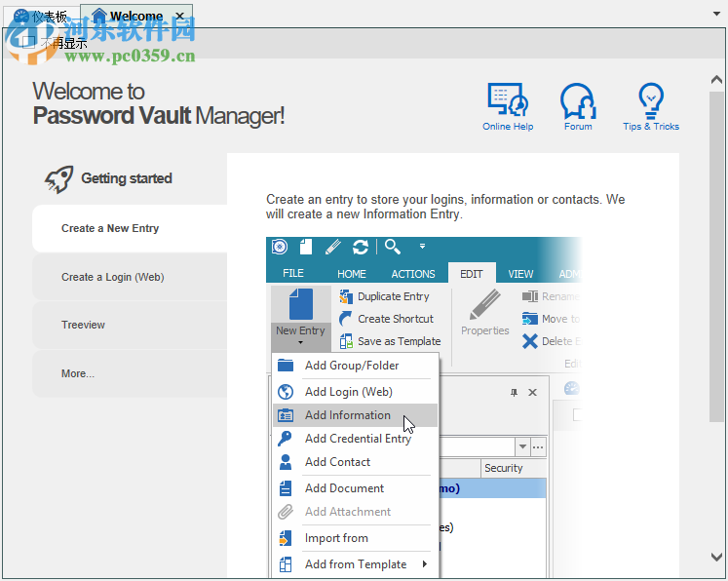
Task: Open the HOME ribbon tab
Action: click(352, 274)
